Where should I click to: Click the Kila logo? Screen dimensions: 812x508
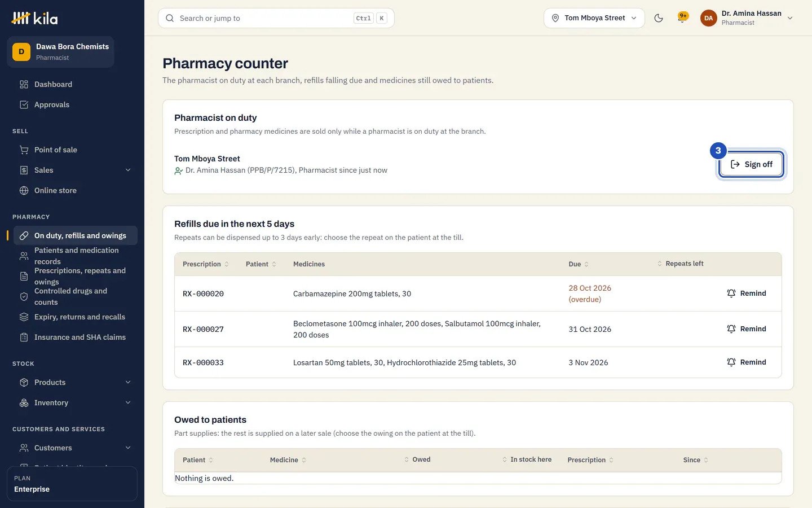(34, 18)
